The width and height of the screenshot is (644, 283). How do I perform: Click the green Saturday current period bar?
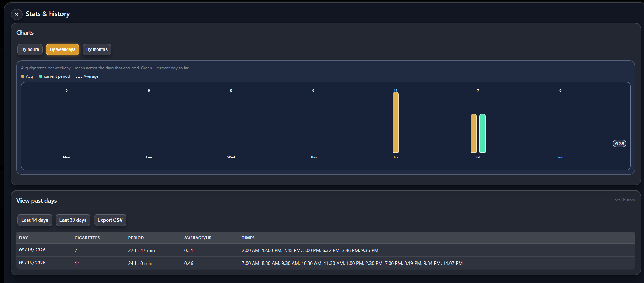coord(482,133)
